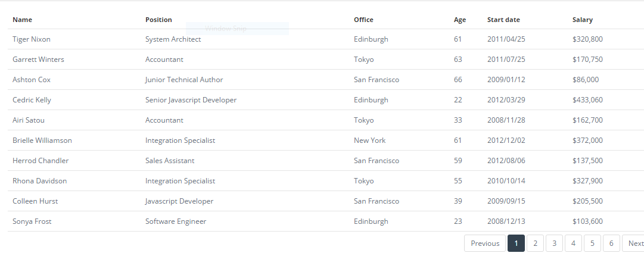The width and height of the screenshot is (644, 256).
Task: Select current page 1 button
Action: pos(517,243)
